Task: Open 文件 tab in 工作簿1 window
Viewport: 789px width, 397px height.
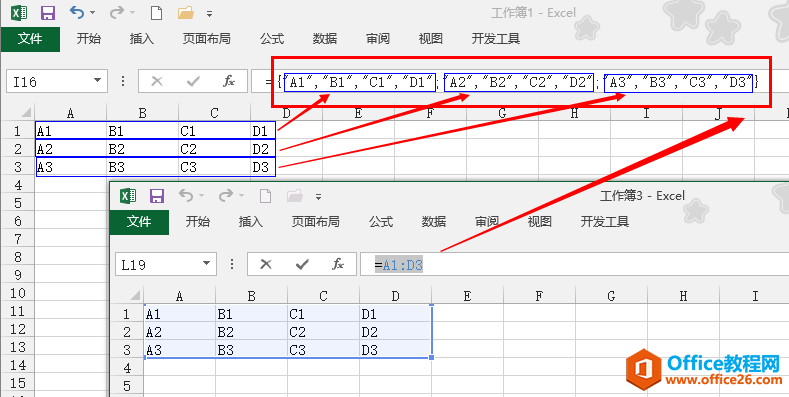Action: tap(30, 39)
